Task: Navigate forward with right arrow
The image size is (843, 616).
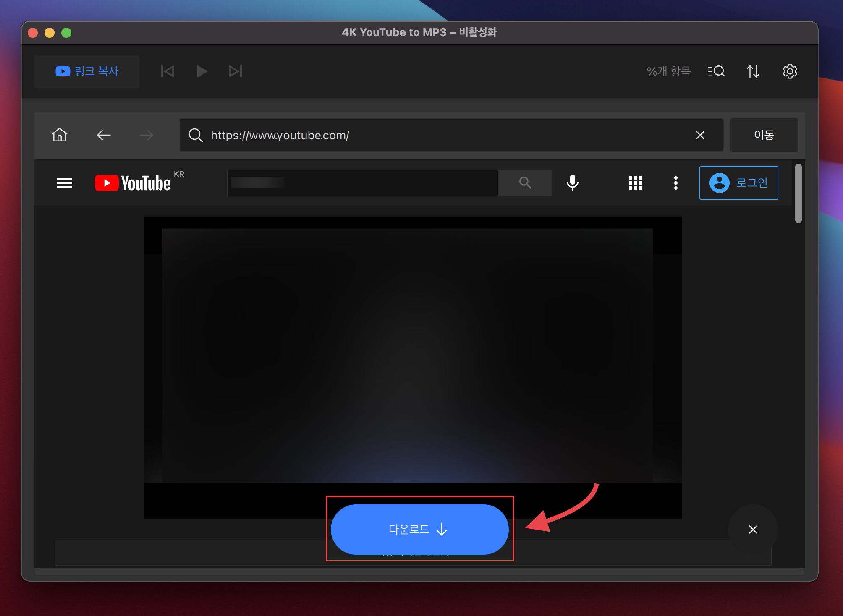Action: tap(147, 135)
